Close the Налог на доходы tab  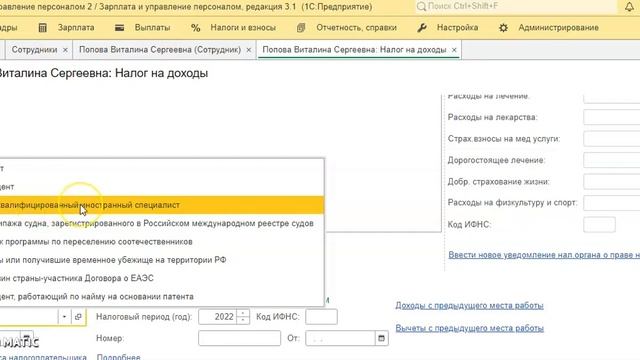point(454,50)
